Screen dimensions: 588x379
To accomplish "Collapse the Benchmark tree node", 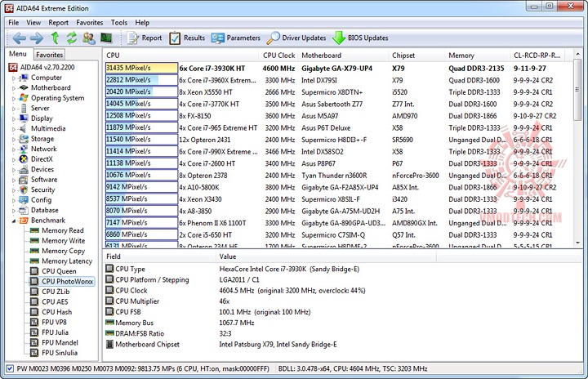I will [x=14, y=221].
